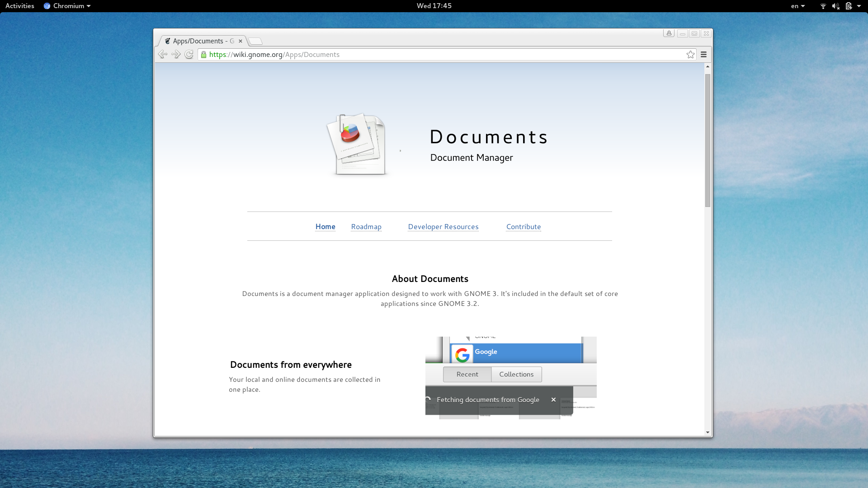Open the Developer Resources link

(x=443, y=227)
